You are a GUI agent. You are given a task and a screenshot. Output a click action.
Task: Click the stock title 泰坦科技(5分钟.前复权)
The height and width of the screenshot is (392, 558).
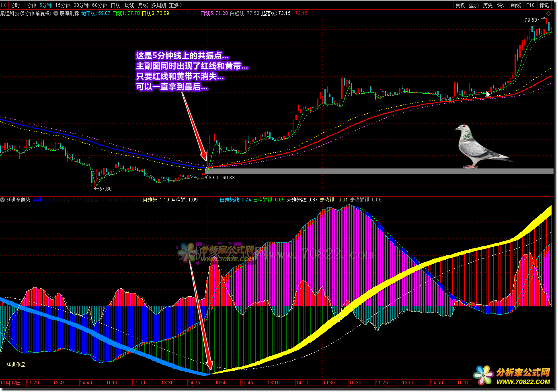pos(26,13)
